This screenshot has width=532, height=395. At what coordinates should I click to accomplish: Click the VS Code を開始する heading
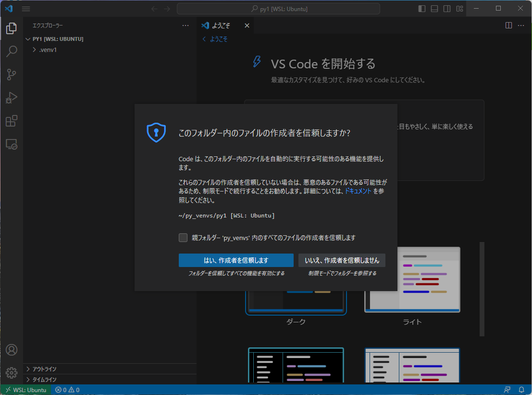323,64
